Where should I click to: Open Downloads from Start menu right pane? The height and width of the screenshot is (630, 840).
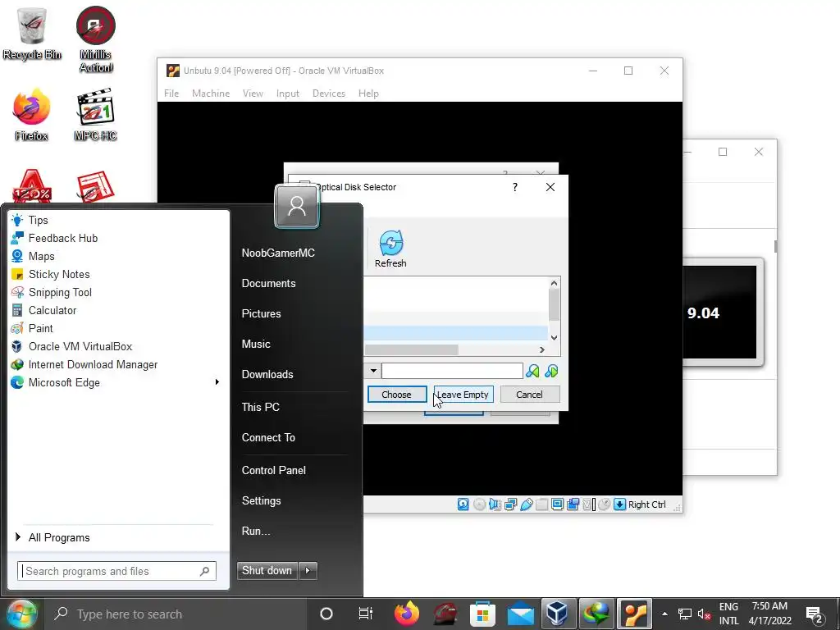tap(267, 374)
